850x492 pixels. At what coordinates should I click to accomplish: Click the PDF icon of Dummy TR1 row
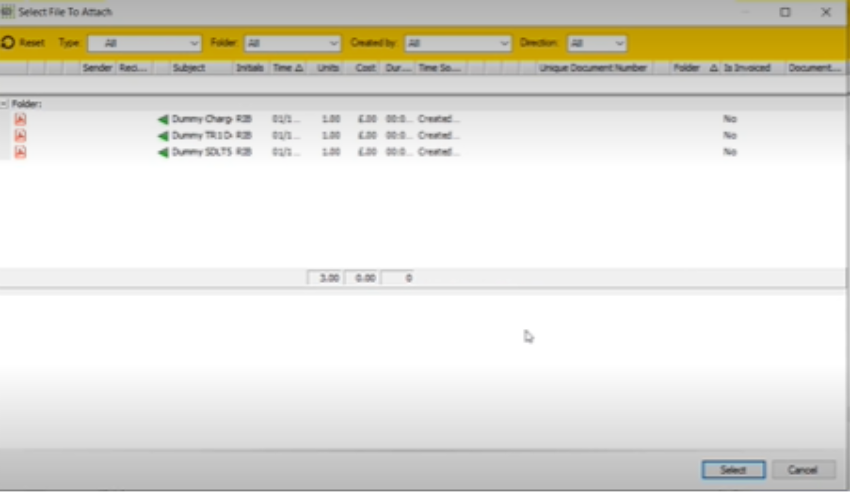[x=21, y=135]
